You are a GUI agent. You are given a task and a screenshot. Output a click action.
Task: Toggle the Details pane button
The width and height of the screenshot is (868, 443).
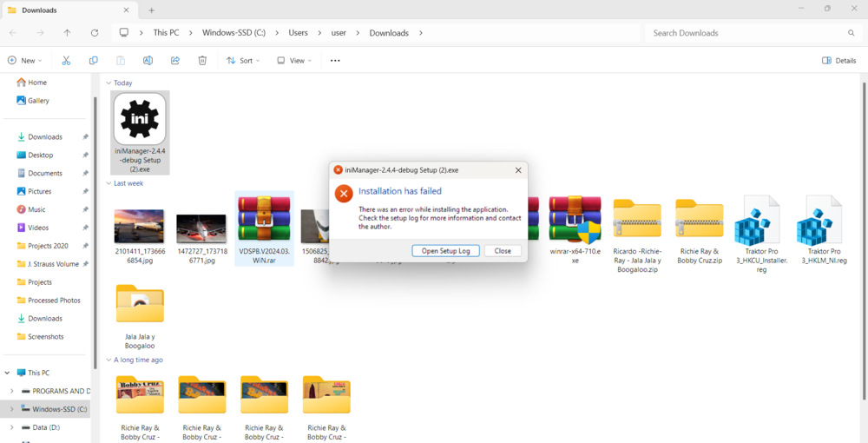tap(838, 61)
